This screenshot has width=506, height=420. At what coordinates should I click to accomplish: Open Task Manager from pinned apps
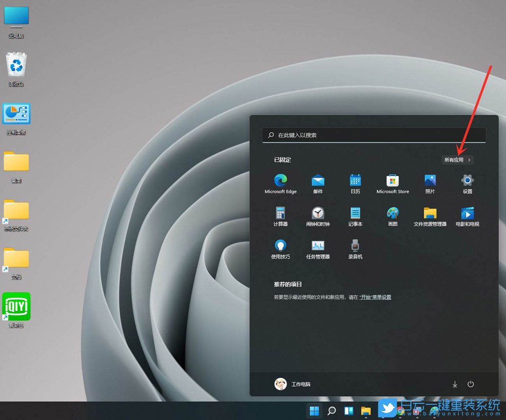[x=318, y=245]
